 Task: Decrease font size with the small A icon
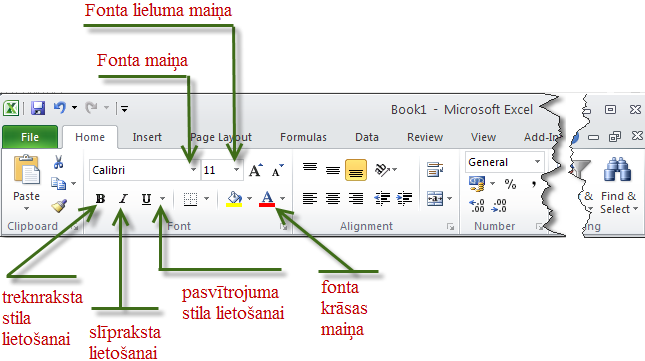278,170
